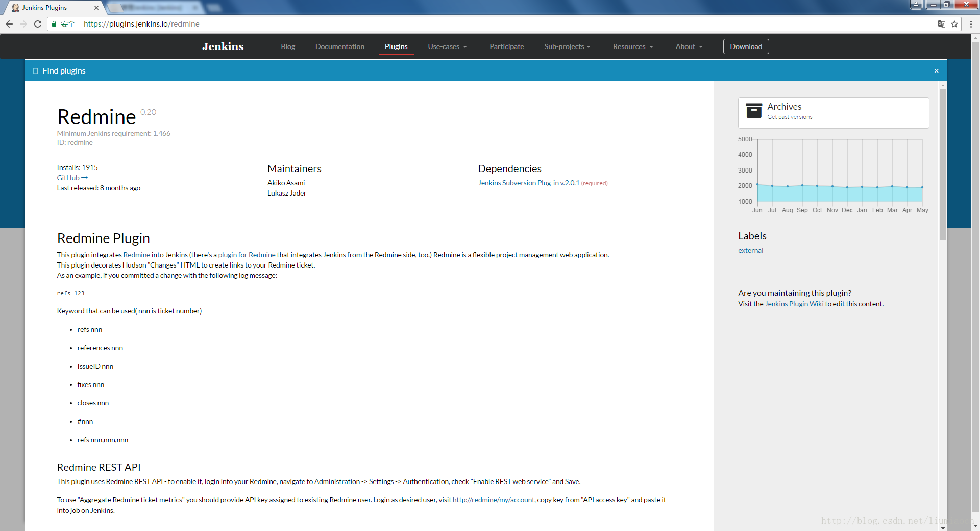
Task: Click the May data point on installs chart
Action: pyautogui.click(x=922, y=187)
